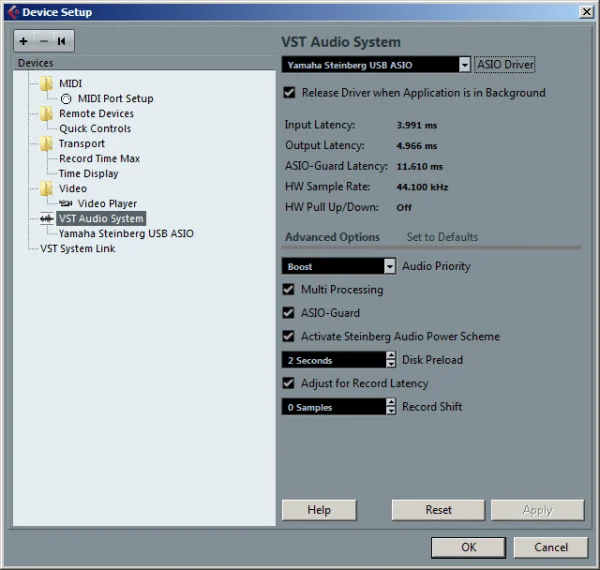This screenshot has width=600, height=570.
Task: Click the Devices panel header
Action: point(145,63)
